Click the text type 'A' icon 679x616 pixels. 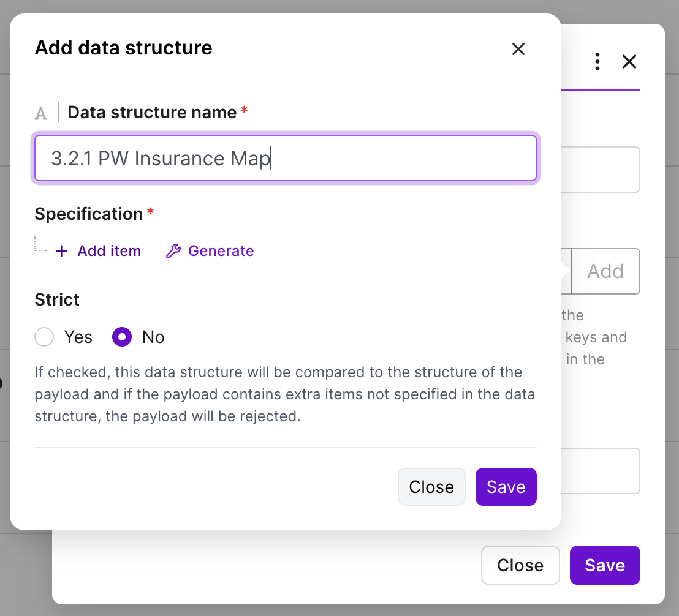click(x=40, y=113)
